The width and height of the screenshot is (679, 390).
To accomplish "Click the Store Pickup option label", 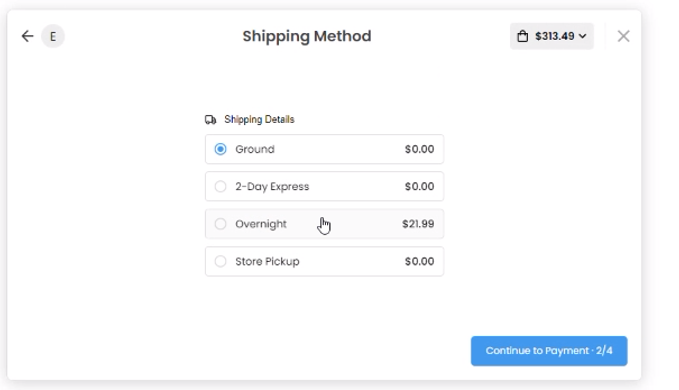I will click(267, 261).
